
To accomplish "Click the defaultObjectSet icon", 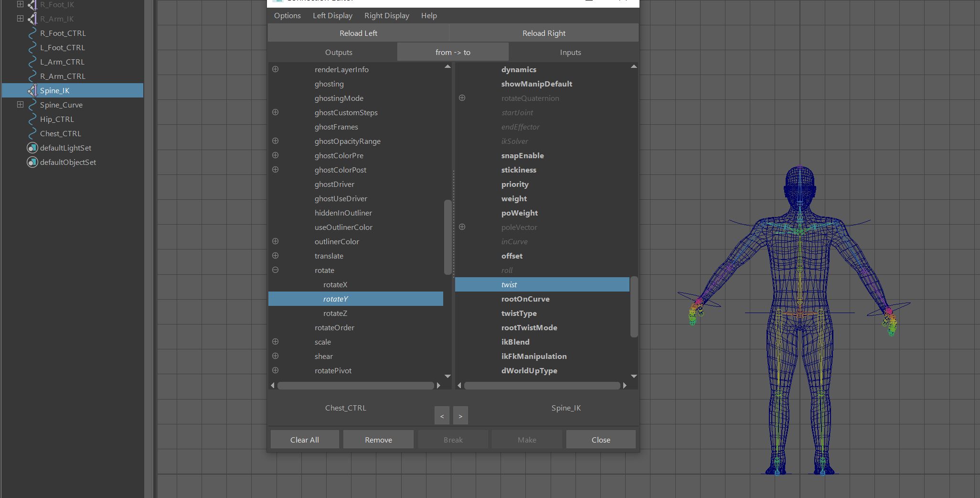I will (32, 162).
